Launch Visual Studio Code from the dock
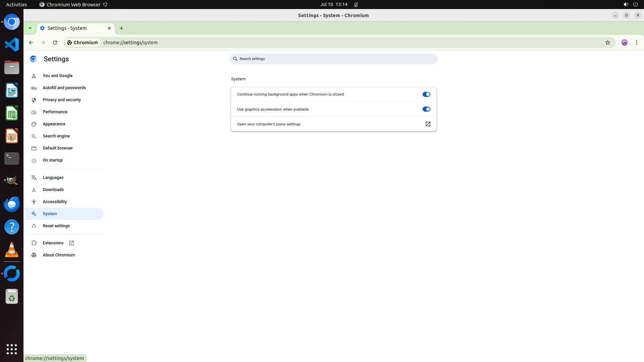Viewport: 644px width, 362px height. click(x=12, y=45)
